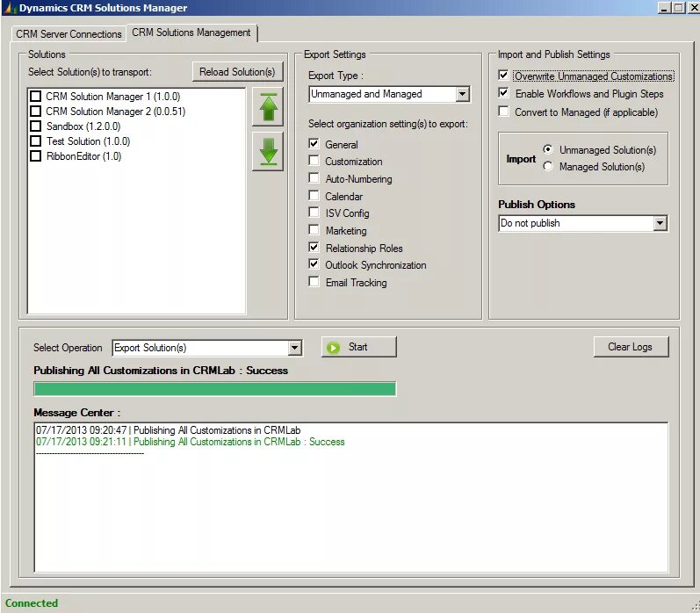Click Reload Solution(s) button
The image size is (700, 613).
pyautogui.click(x=237, y=72)
